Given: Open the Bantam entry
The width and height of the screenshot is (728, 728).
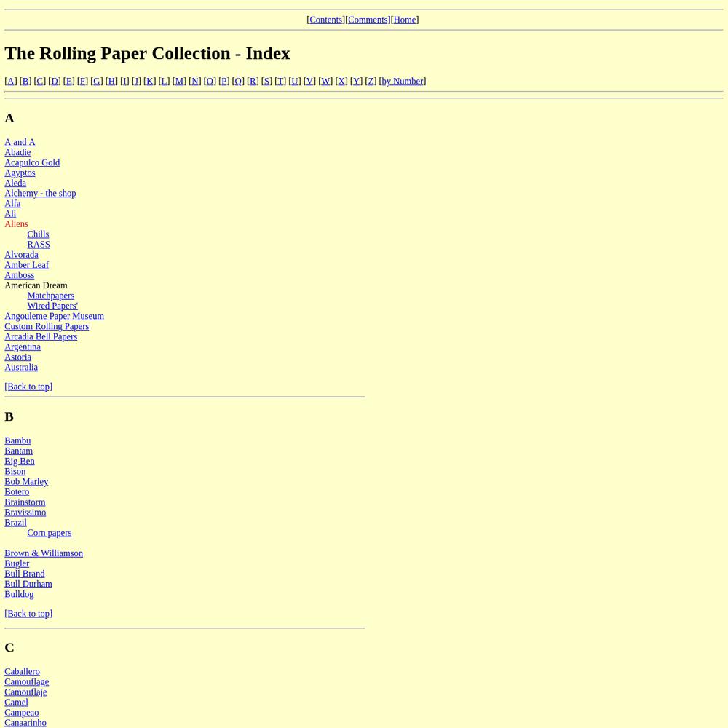Looking at the screenshot, I should point(19,451).
